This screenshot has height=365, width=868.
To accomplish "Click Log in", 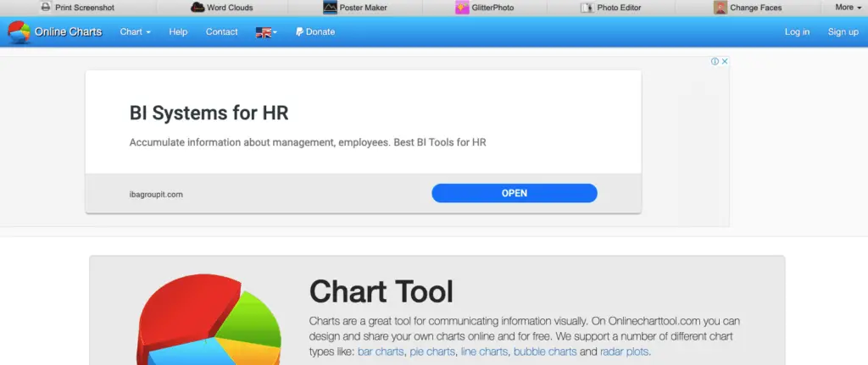I will (797, 31).
